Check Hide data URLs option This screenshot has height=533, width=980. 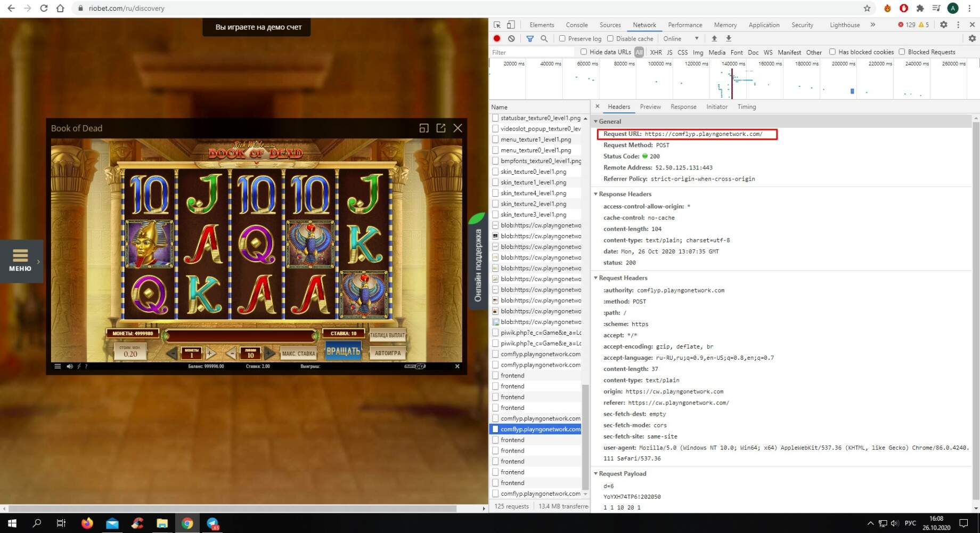pyautogui.click(x=584, y=52)
